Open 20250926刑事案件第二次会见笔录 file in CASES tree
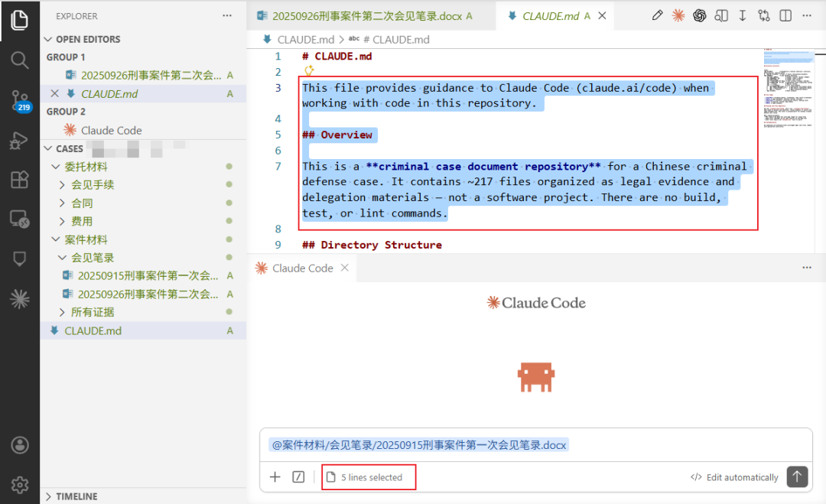 143,294
